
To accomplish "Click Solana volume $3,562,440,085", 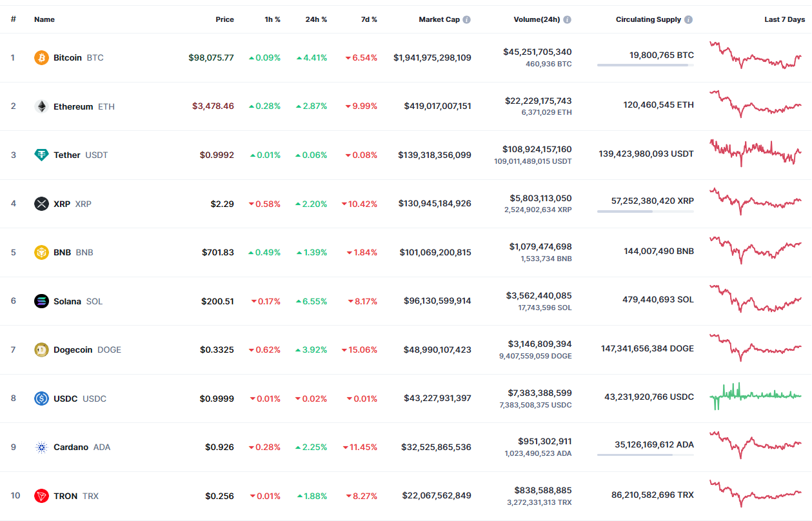I will coord(539,295).
